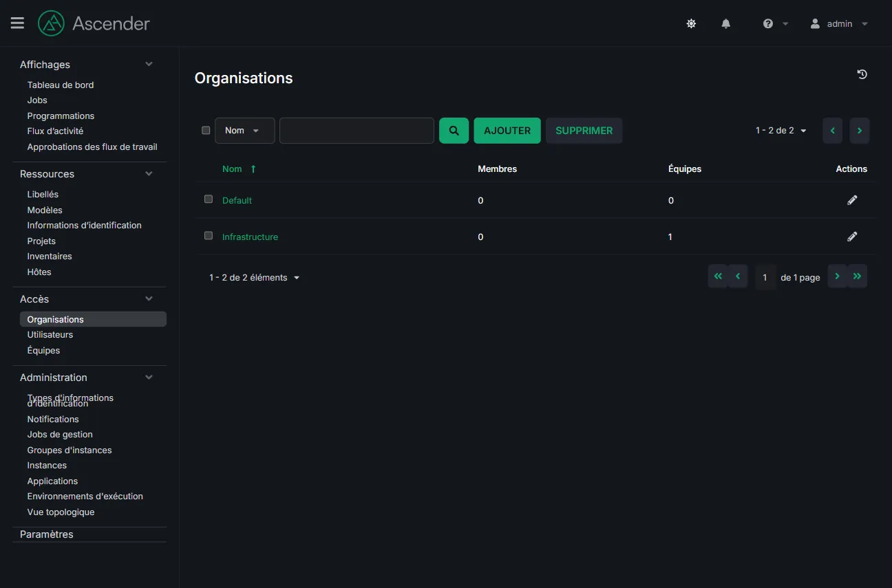Open the Nom search filter dropdown
The height and width of the screenshot is (588, 892).
(245, 131)
